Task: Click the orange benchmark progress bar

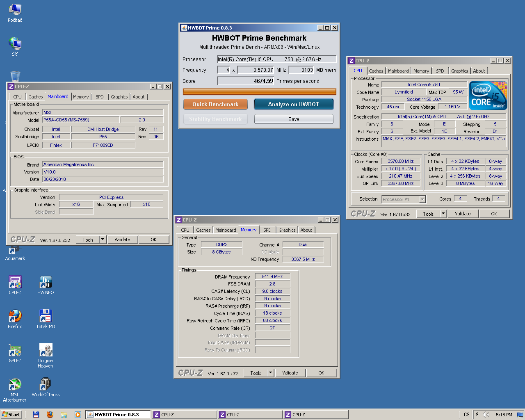Action: coord(260,91)
